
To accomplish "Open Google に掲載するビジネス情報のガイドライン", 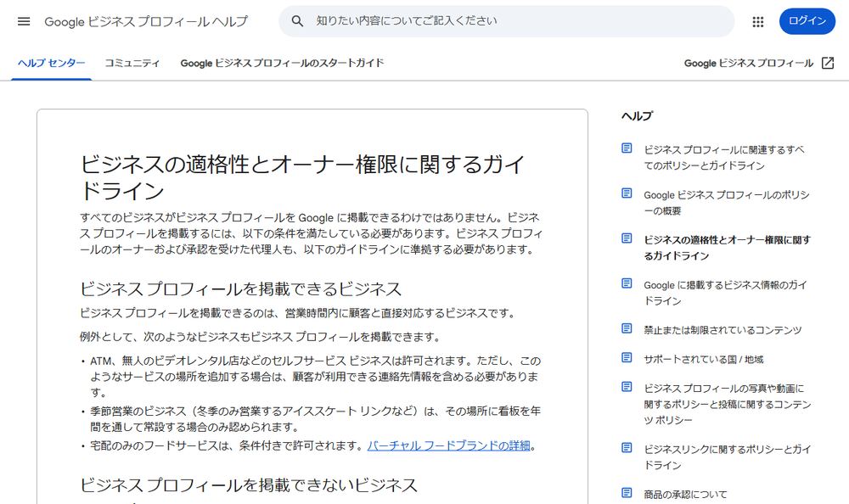I will 726,293.
